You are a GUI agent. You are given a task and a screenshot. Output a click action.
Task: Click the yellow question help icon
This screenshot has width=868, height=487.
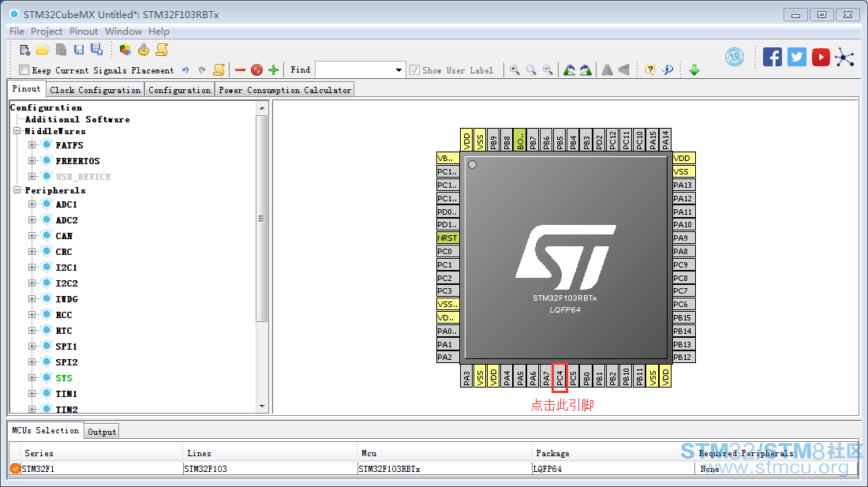click(x=650, y=69)
